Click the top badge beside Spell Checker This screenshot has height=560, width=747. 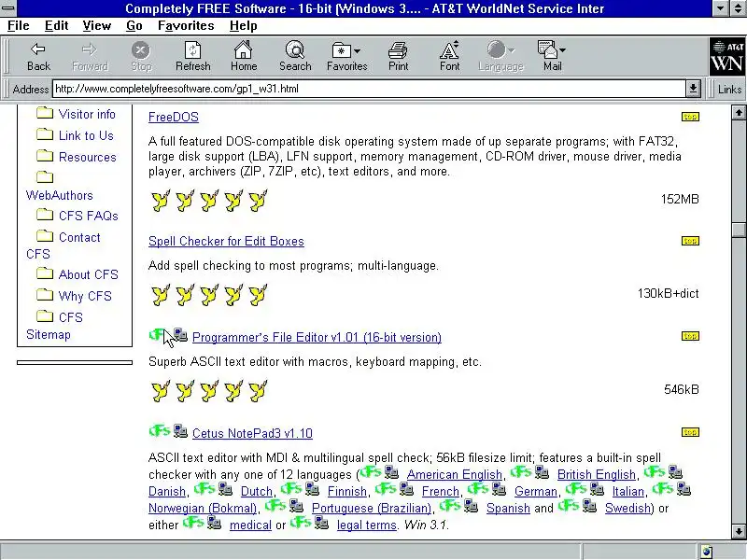click(x=690, y=241)
